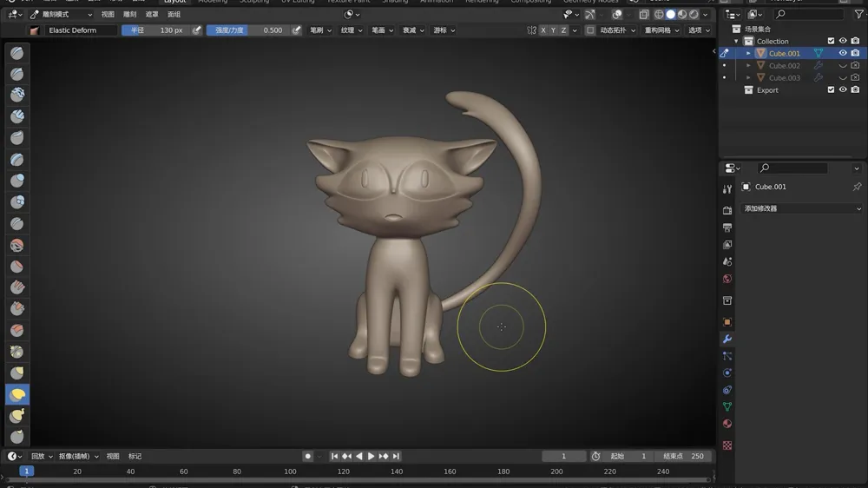868x488 pixels.
Task: Select the Grab brush tool
Action: tap(17, 373)
